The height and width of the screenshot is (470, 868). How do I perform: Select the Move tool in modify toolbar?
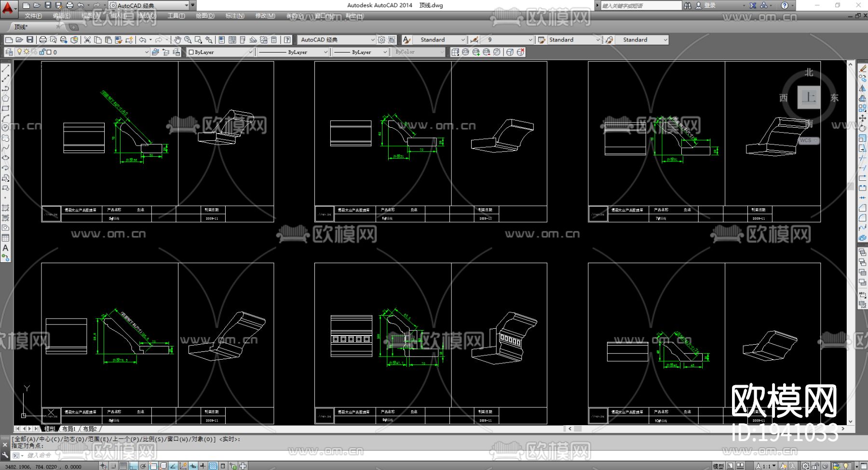[x=863, y=118]
